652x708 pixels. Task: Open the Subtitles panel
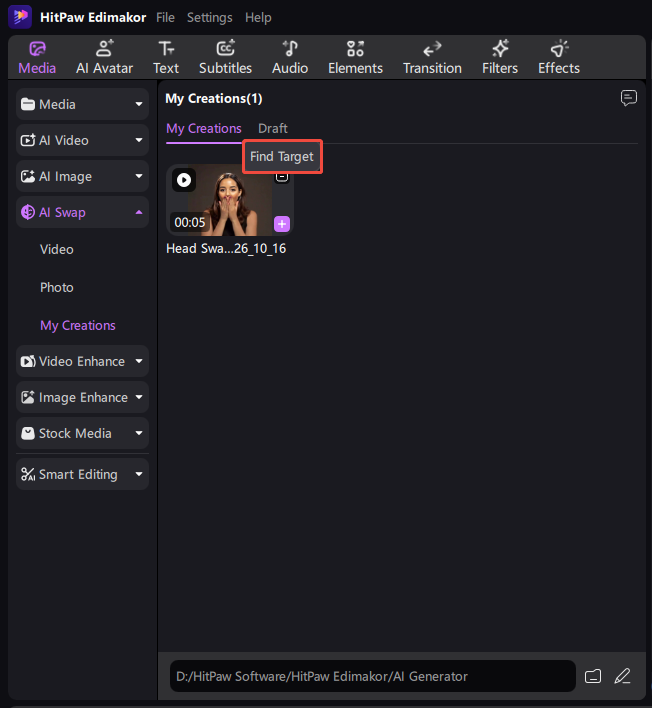coord(225,58)
